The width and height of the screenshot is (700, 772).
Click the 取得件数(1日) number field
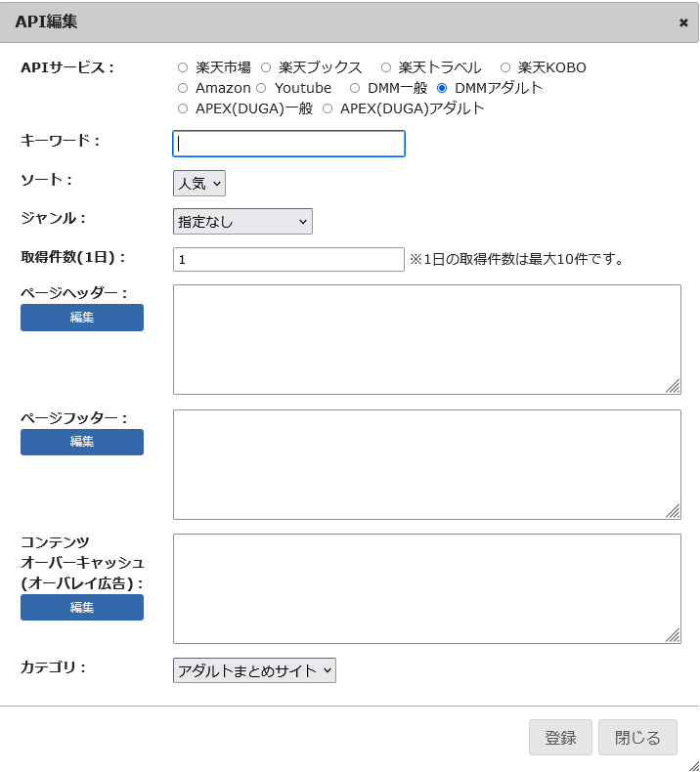click(288, 259)
